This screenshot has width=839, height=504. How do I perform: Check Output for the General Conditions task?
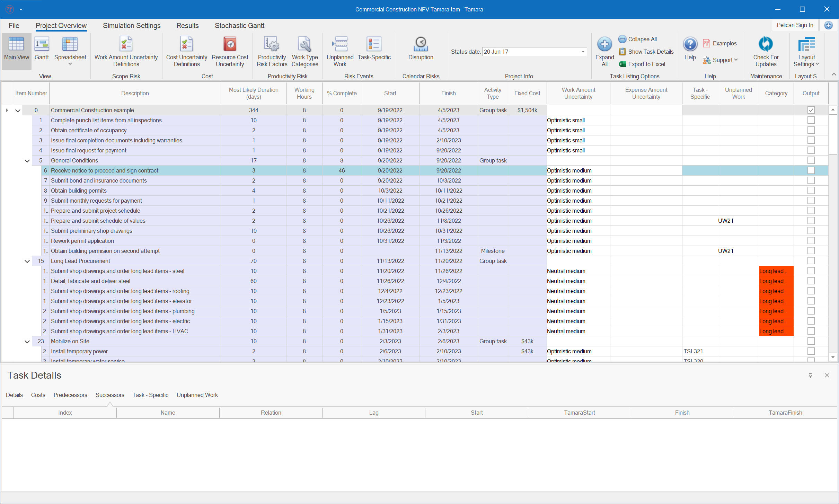[x=811, y=160]
